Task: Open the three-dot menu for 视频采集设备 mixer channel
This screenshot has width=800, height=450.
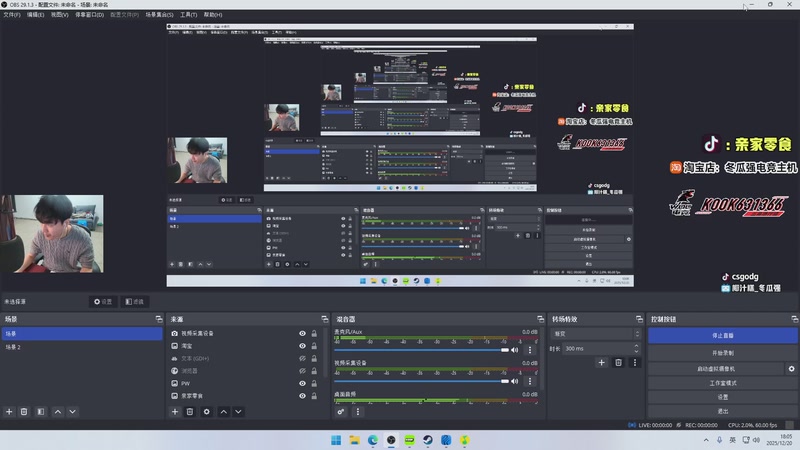Action: point(530,381)
